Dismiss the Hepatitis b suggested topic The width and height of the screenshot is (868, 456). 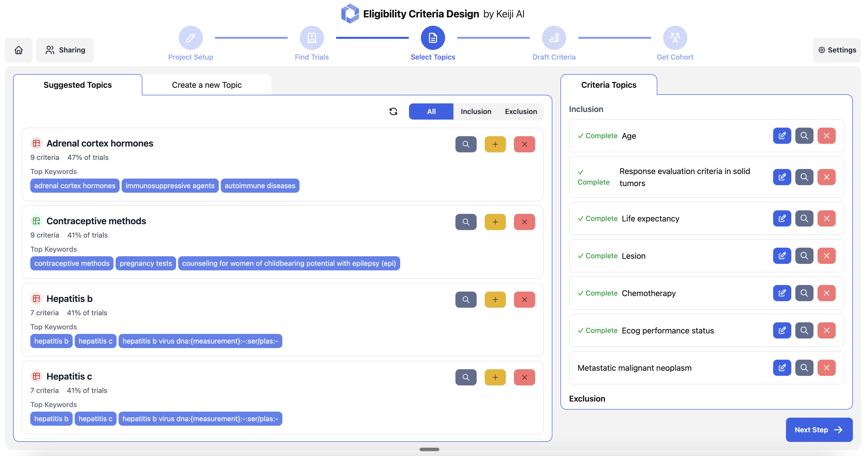[x=524, y=299]
